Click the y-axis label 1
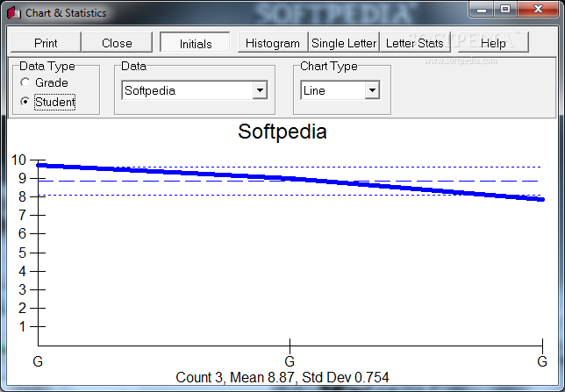 [22, 326]
